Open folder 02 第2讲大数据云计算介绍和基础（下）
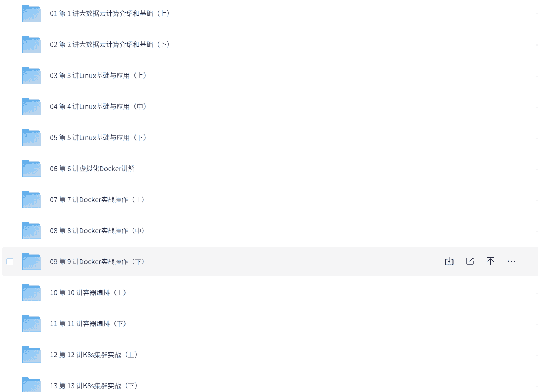Screen dimensions: 538x392 click(x=110, y=44)
